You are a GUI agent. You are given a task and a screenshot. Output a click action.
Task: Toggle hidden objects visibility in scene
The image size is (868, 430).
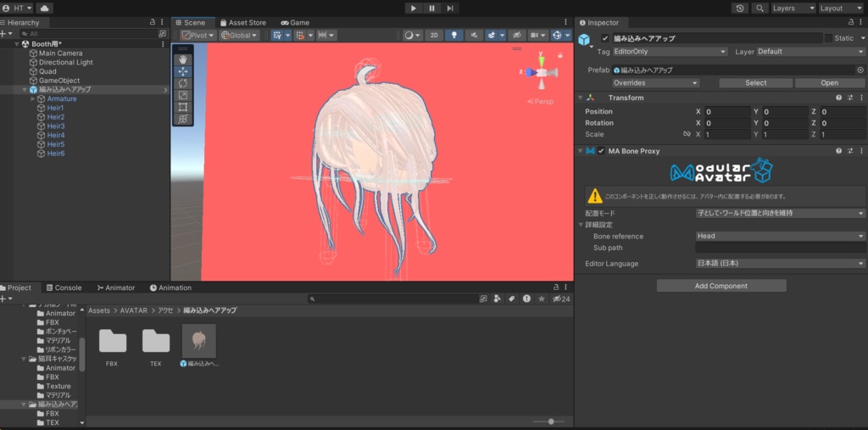coord(516,35)
